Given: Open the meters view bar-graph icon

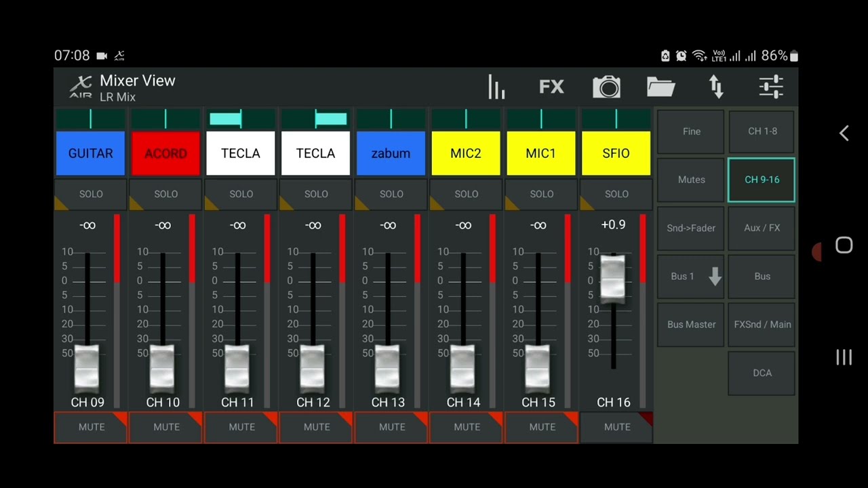Looking at the screenshot, I should coord(496,87).
